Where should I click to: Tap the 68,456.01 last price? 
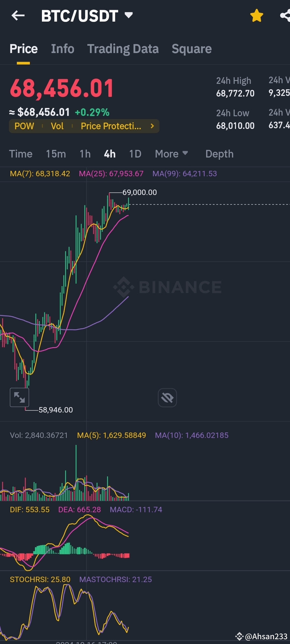[62, 88]
